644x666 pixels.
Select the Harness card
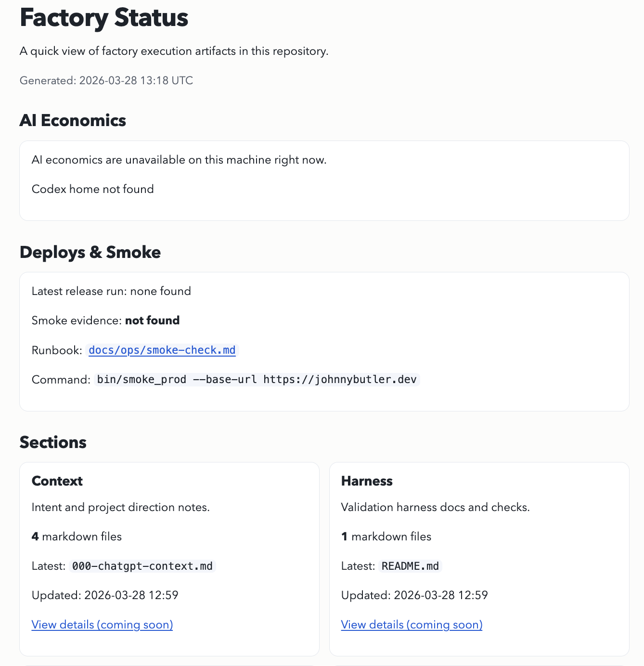(479, 558)
